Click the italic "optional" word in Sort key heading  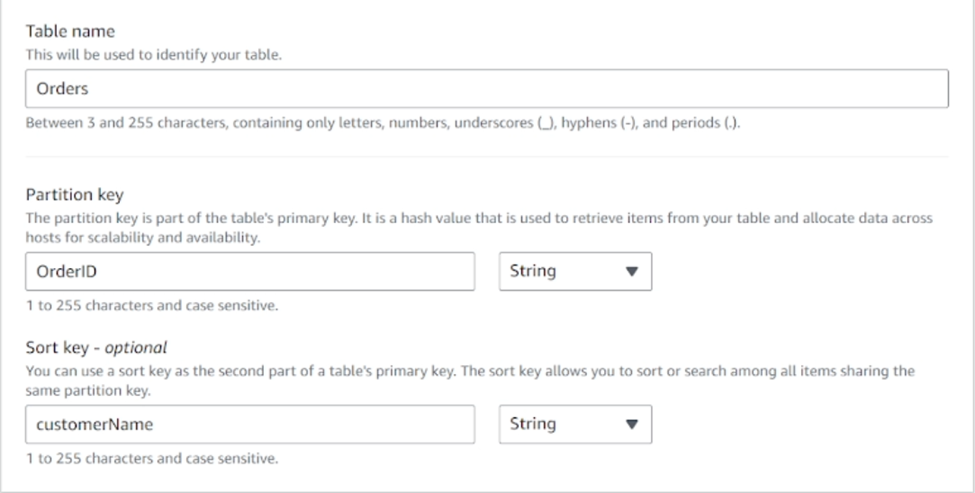(136, 348)
